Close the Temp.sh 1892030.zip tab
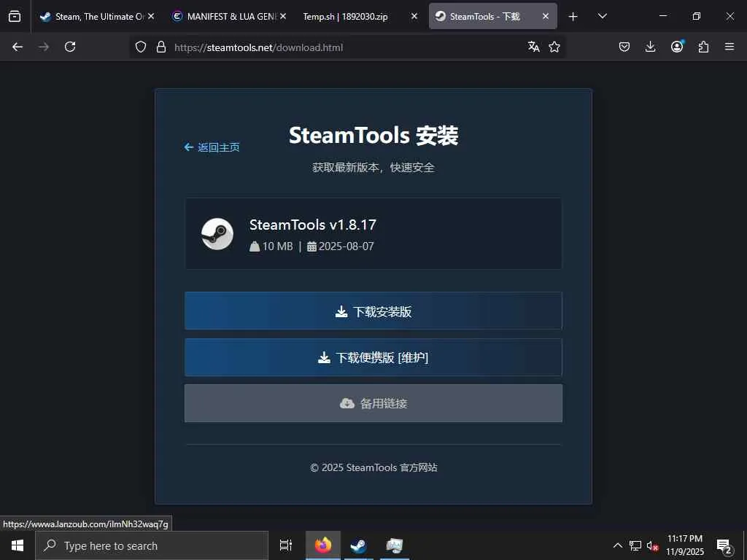This screenshot has height=560, width=747. [414, 16]
